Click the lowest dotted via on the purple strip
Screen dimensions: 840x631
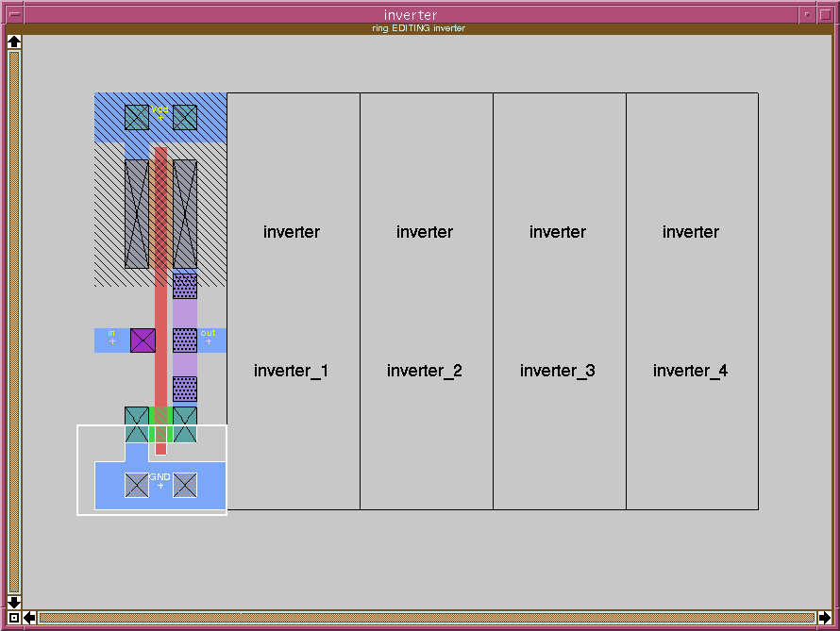point(185,390)
